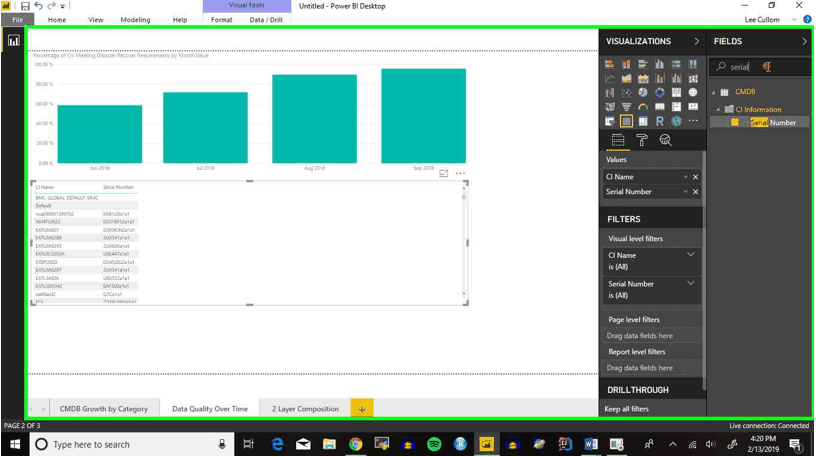Undo the last action

click(x=39, y=6)
